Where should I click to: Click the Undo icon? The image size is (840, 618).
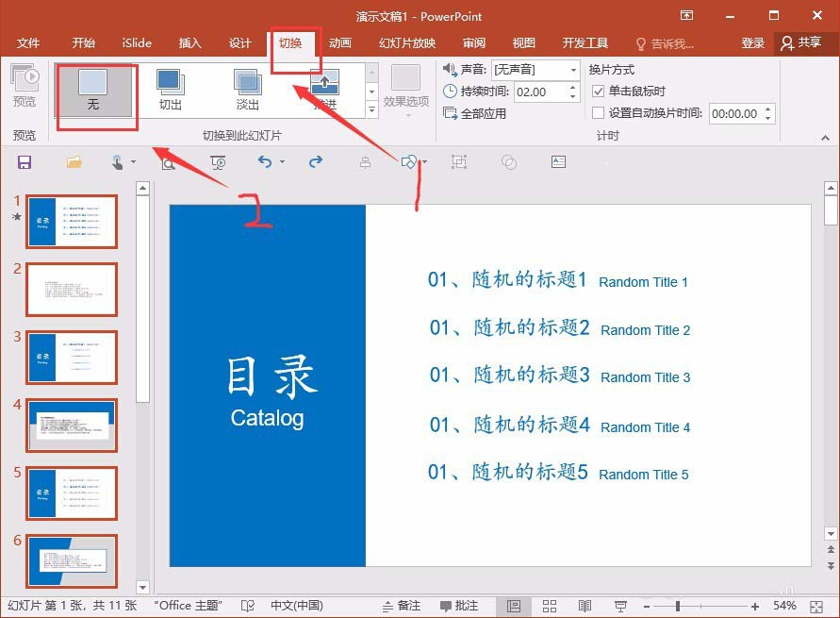click(x=264, y=162)
